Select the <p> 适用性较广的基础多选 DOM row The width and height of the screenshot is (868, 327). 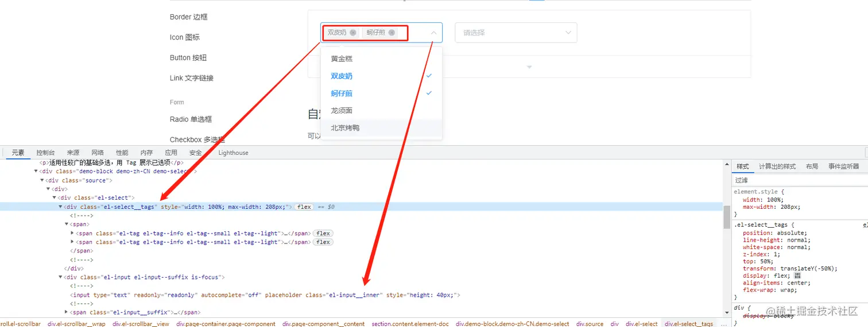point(362,162)
